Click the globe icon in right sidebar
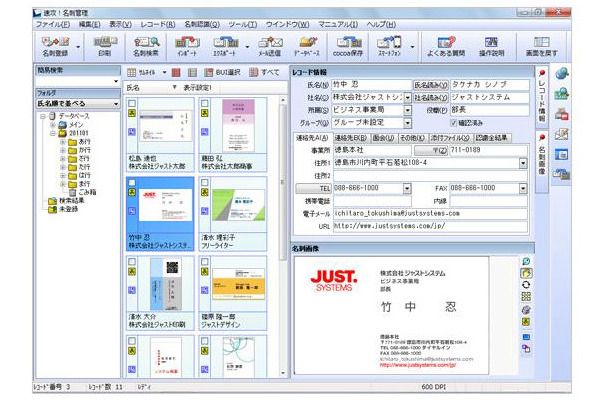 coord(562,73)
